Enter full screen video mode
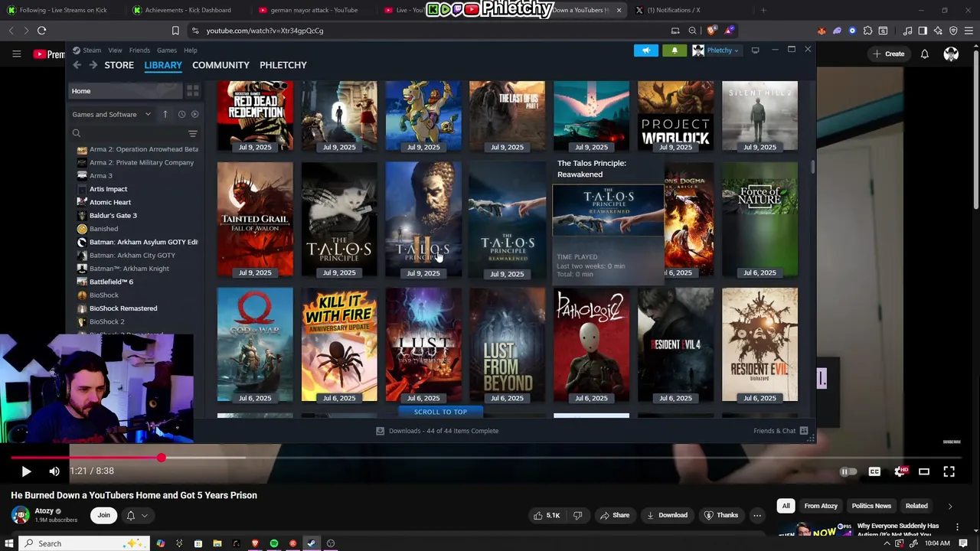 [949, 471]
